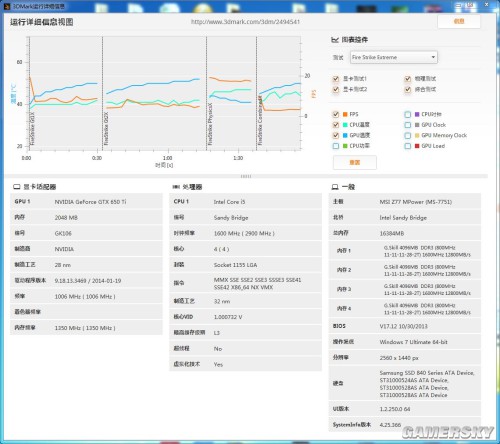Click the yellow GPU Memory Clock legend square
The width and height of the screenshot is (500, 444).
click(417, 135)
